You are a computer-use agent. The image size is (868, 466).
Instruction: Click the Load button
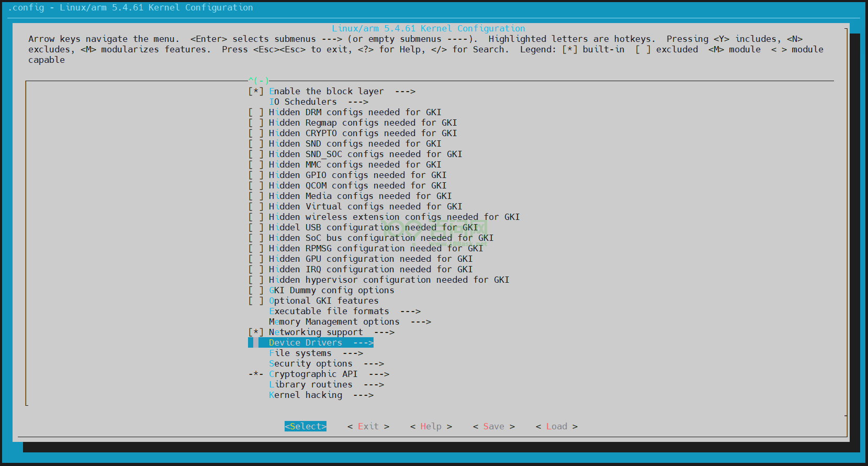tap(556, 426)
